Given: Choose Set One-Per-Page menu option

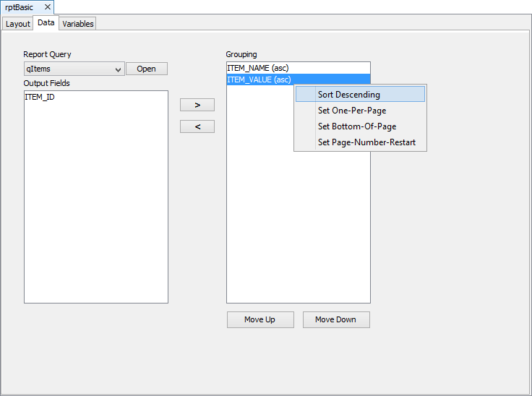Looking at the screenshot, I should (x=352, y=111).
